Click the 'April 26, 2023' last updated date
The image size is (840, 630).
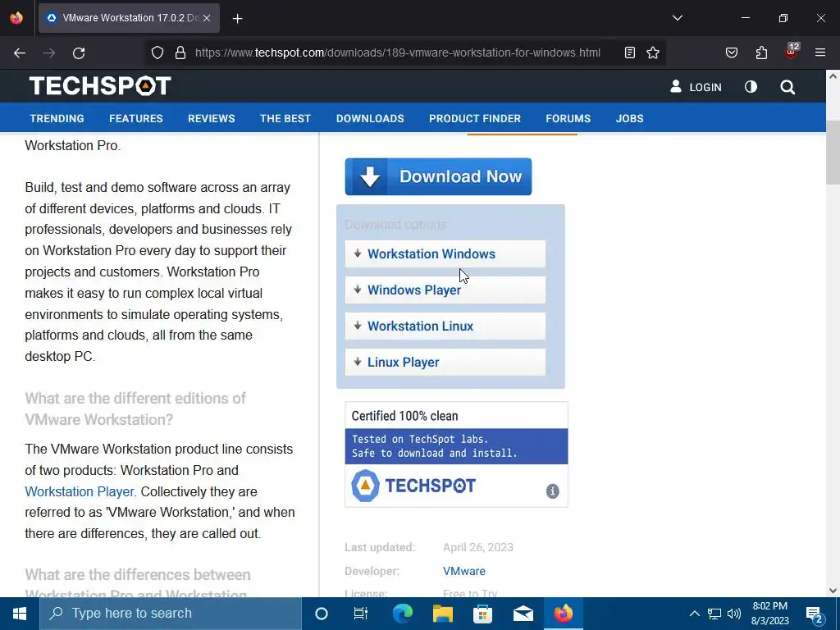pos(478,547)
